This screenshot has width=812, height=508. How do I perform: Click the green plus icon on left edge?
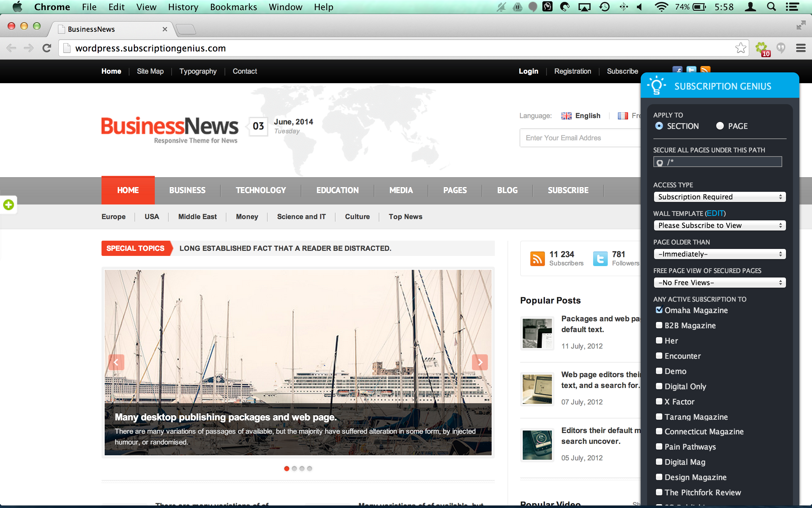8,204
